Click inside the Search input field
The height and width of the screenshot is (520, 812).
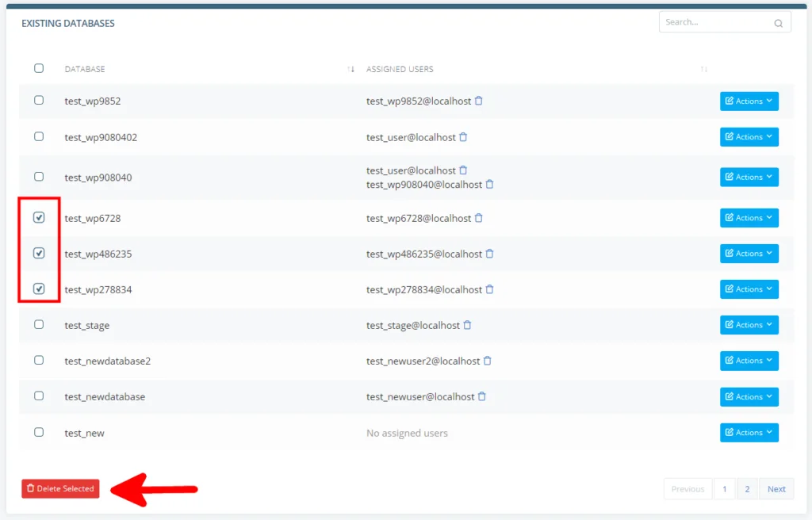click(x=714, y=21)
